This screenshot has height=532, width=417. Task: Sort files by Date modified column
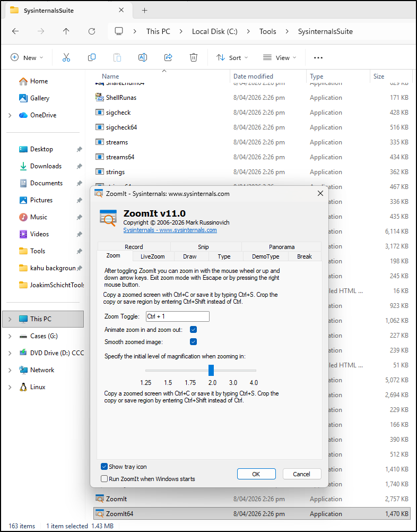[x=253, y=76]
